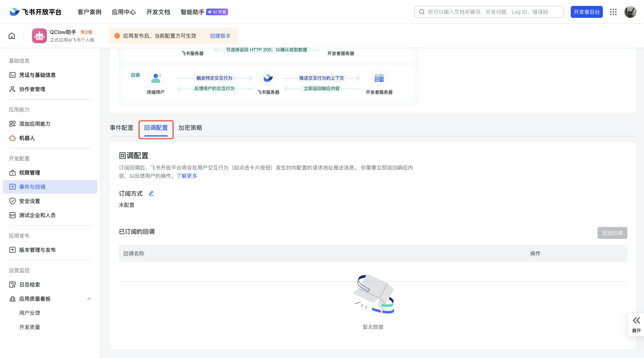Open 开发文档 in top navigation

(158, 12)
